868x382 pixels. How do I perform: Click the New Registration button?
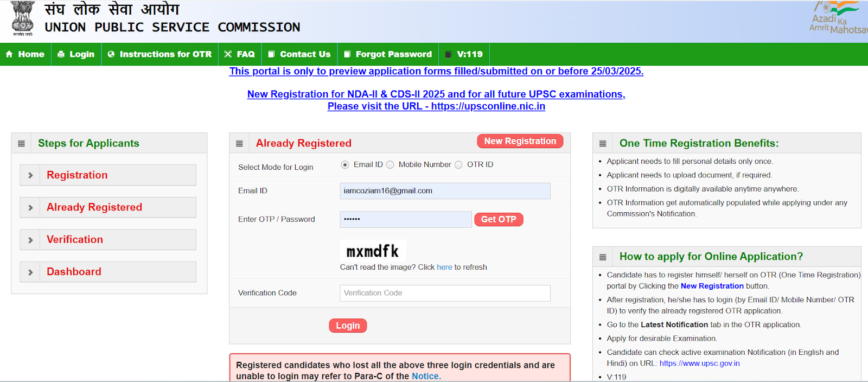pyautogui.click(x=520, y=141)
